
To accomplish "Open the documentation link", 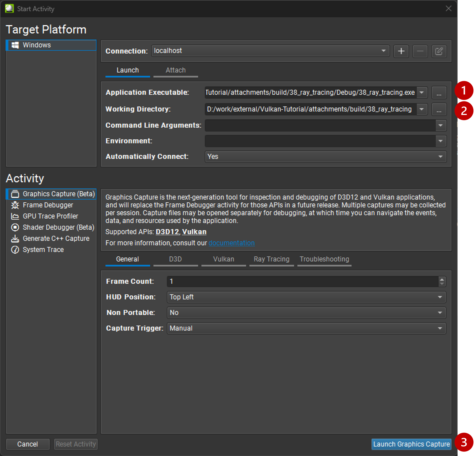I will click(x=231, y=243).
